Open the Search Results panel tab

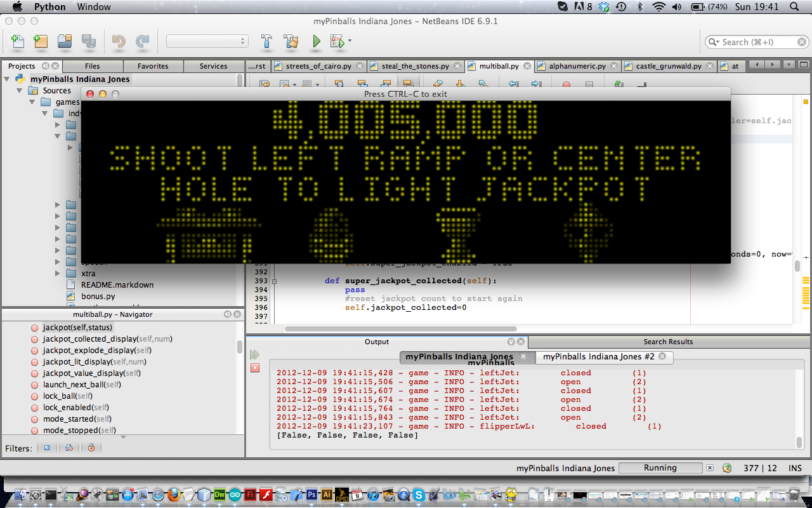pos(668,342)
